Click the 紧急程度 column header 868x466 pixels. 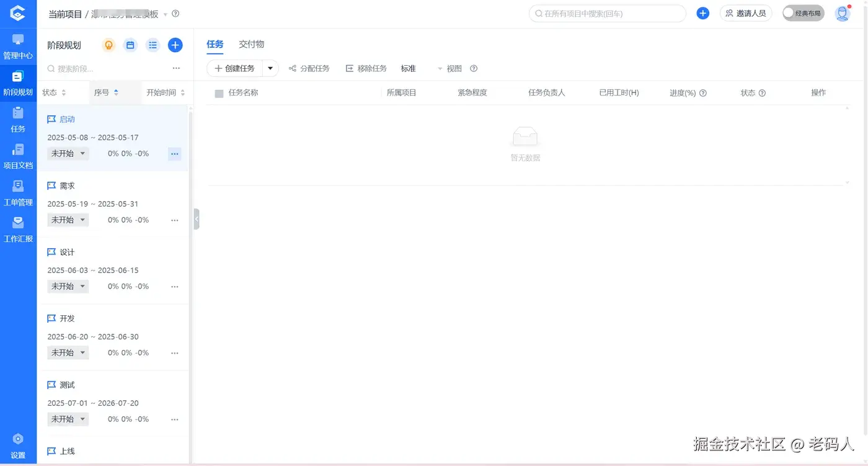coord(472,93)
